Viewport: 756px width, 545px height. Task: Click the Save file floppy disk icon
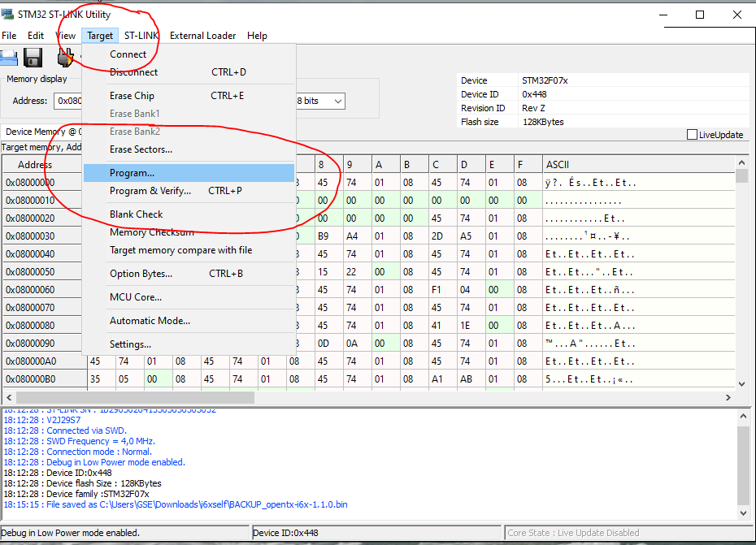[33, 57]
